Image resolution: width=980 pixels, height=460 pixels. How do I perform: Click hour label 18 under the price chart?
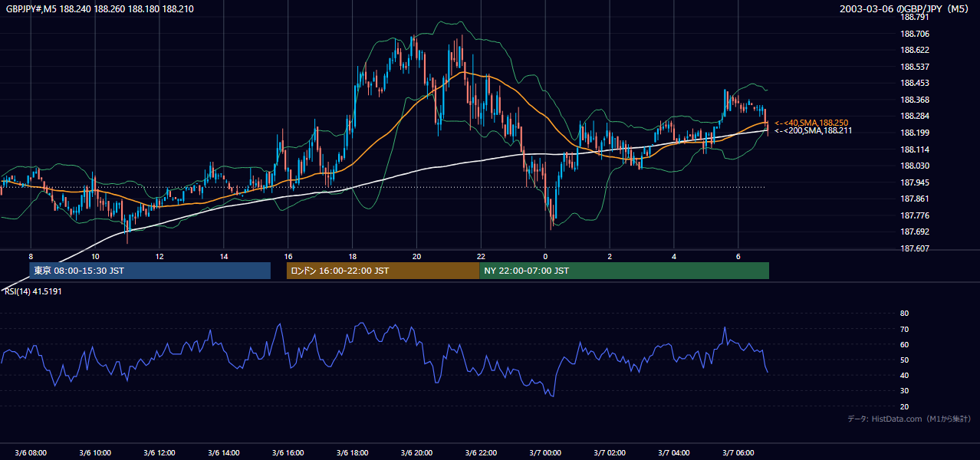[x=352, y=256]
